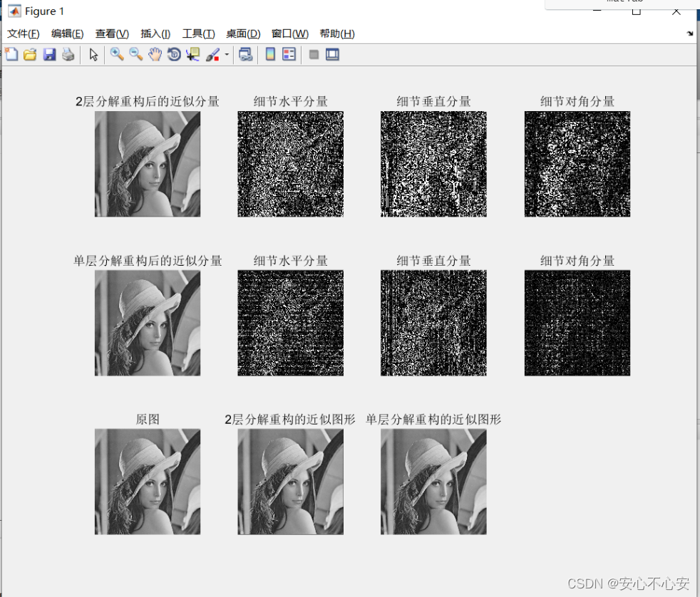
Task: Open the 桌面(D) menu
Action: [243, 34]
